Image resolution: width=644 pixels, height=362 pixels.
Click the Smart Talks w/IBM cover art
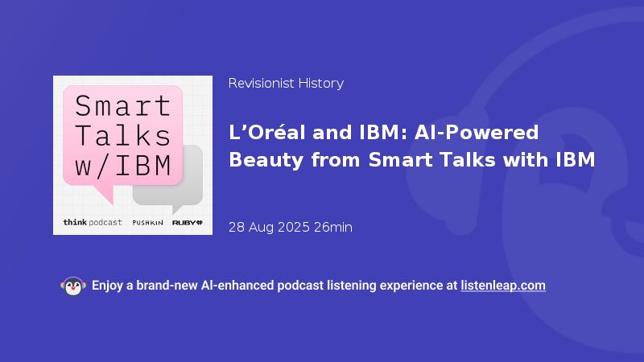pyautogui.click(x=133, y=155)
